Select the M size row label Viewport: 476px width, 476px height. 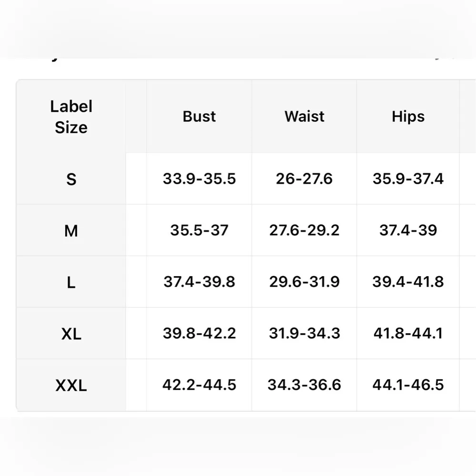(x=71, y=231)
